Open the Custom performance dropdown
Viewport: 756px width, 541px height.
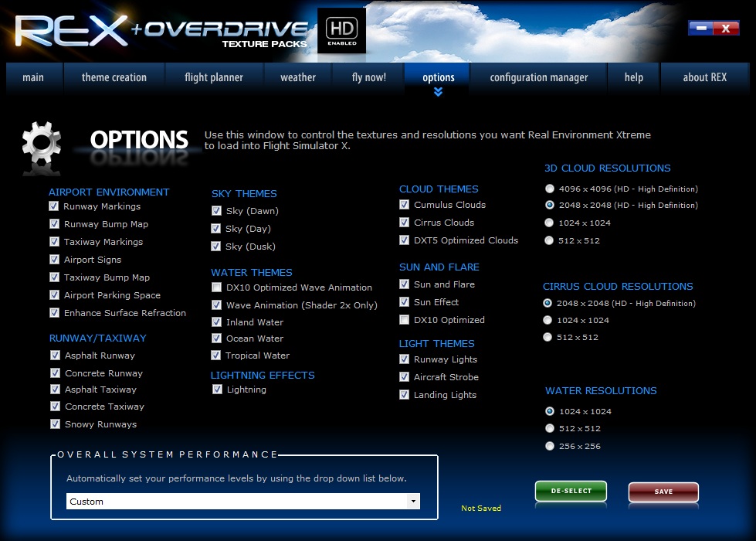pyautogui.click(x=243, y=502)
